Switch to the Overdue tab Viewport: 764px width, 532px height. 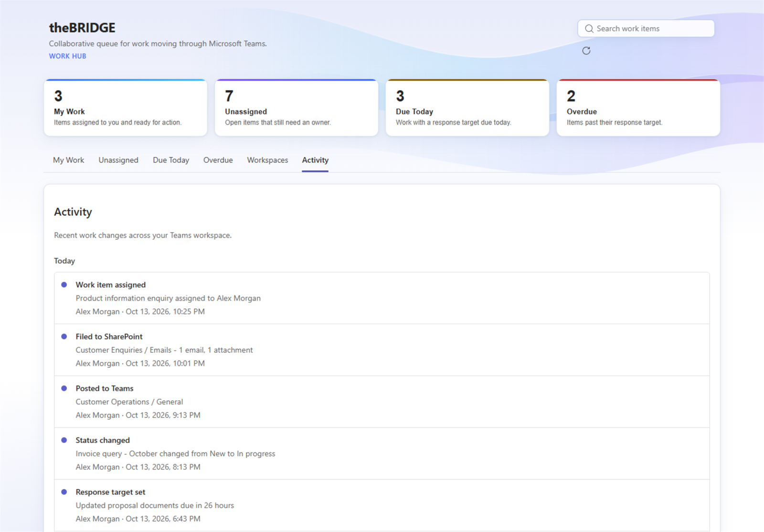(x=218, y=160)
